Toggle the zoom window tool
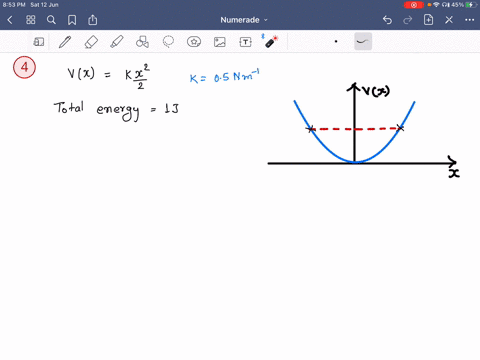This screenshot has width=480, height=360. point(39,42)
